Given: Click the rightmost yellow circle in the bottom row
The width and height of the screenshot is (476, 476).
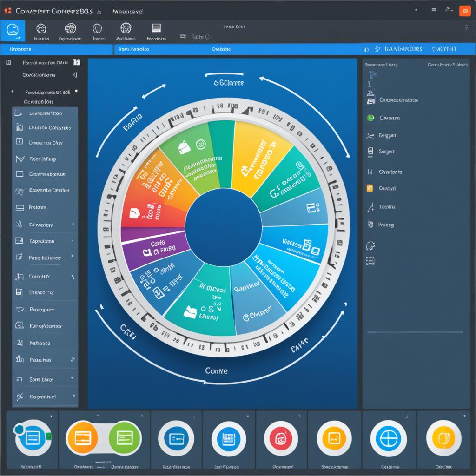Looking at the screenshot, I should point(443,438).
